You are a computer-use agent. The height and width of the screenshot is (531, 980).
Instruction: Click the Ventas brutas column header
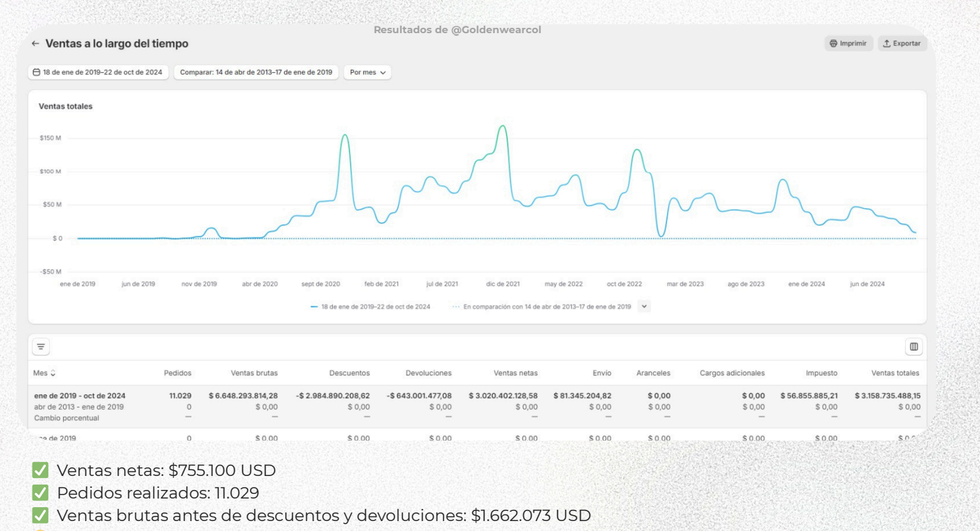254,373
